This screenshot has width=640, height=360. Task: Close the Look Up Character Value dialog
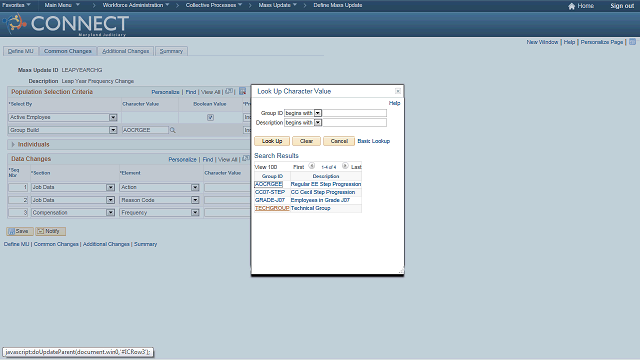398,91
